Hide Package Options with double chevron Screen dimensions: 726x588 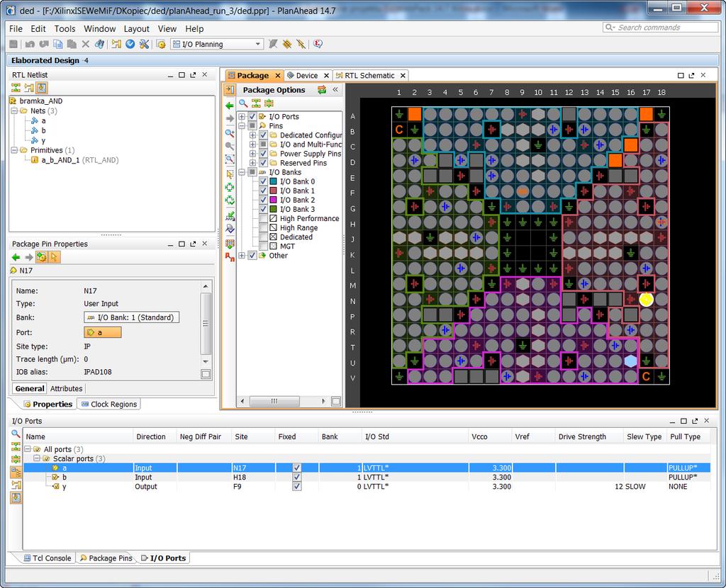[335, 90]
